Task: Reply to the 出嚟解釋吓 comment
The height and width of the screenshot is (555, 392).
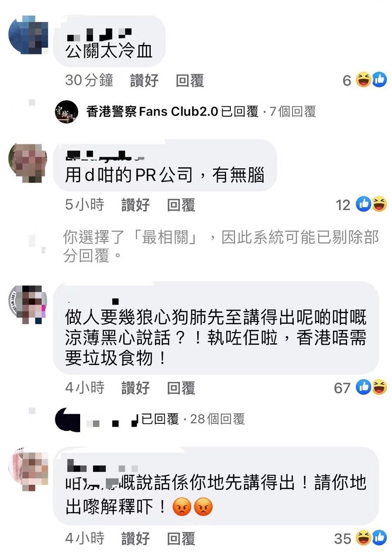Action: 181,539
